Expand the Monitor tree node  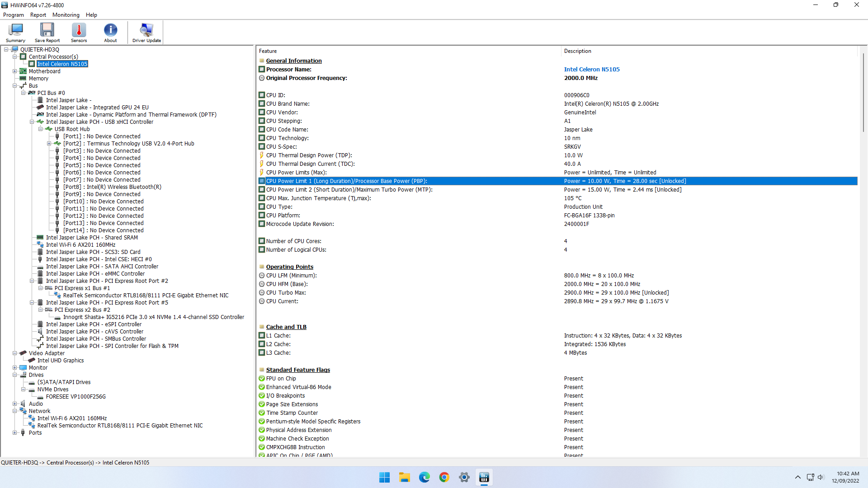tap(14, 368)
